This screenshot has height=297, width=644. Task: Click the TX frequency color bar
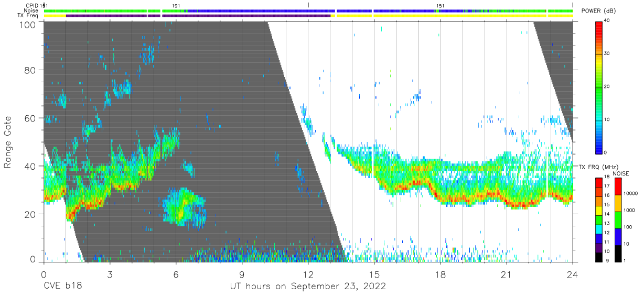599,219
